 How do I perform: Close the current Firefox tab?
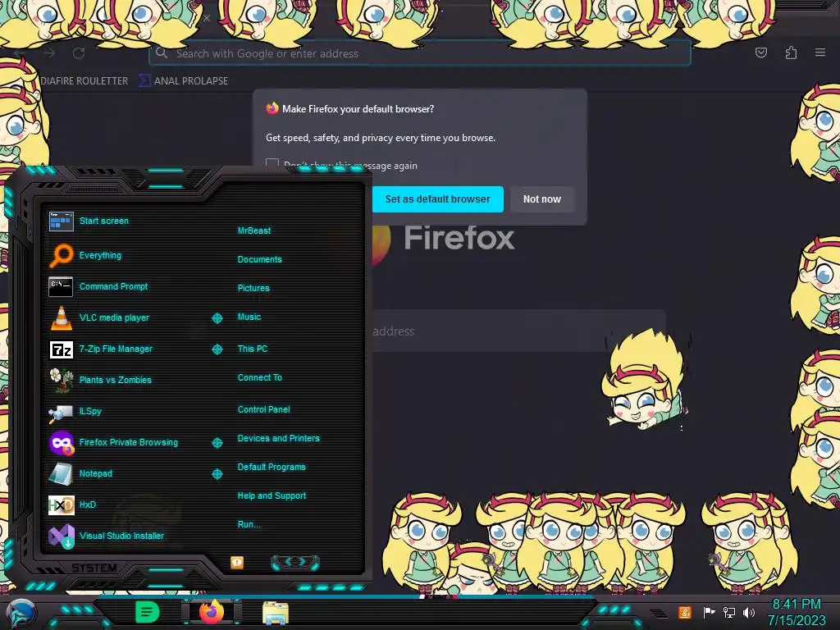[x=206, y=18]
